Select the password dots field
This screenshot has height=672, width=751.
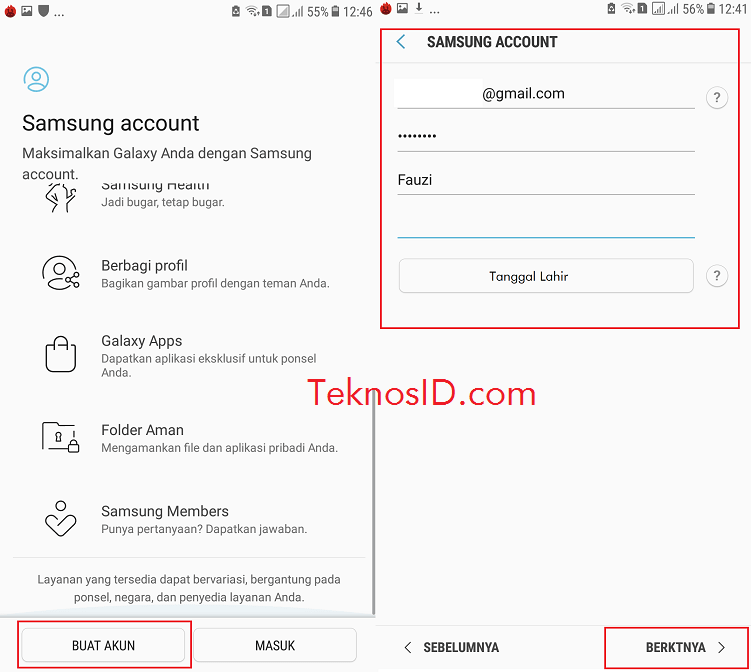point(546,137)
